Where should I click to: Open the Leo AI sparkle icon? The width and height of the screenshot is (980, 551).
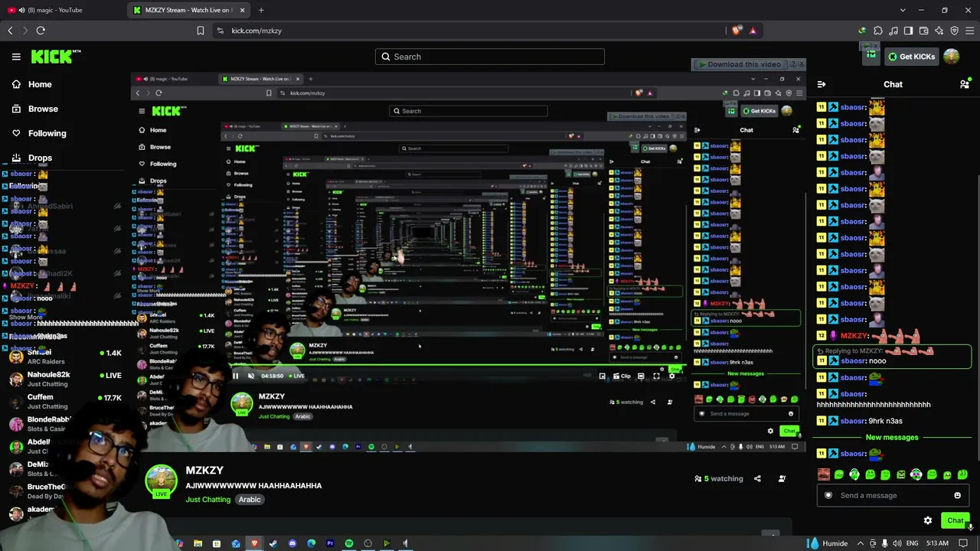939,31
